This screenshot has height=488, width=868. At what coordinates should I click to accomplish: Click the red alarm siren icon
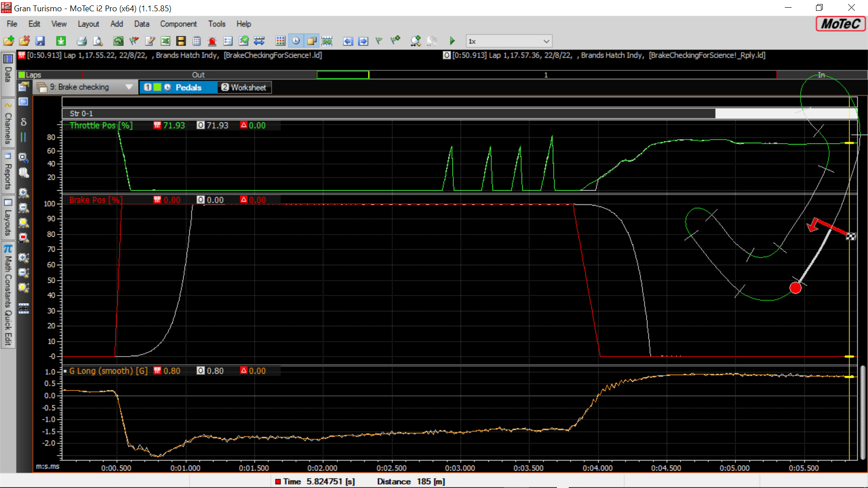[212, 41]
